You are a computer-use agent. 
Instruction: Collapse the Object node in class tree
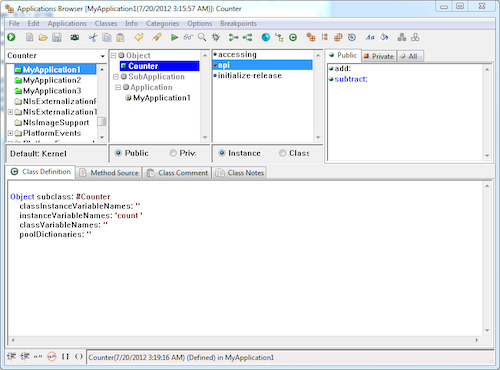pos(113,55)
